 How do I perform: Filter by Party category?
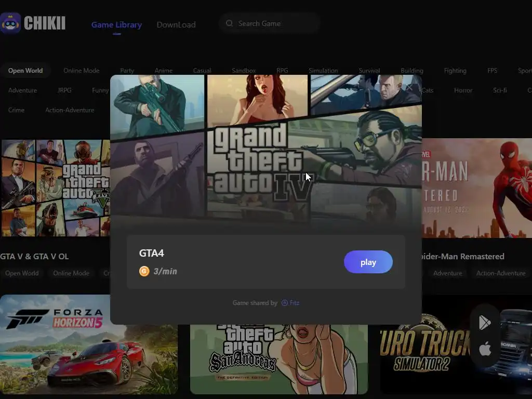point(127,71)
